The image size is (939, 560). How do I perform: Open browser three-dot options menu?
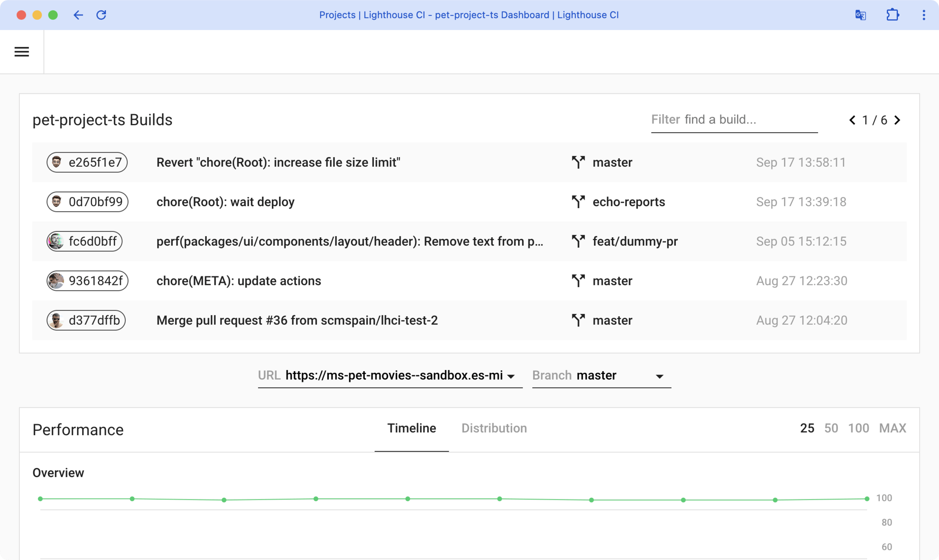coord(924,15)
